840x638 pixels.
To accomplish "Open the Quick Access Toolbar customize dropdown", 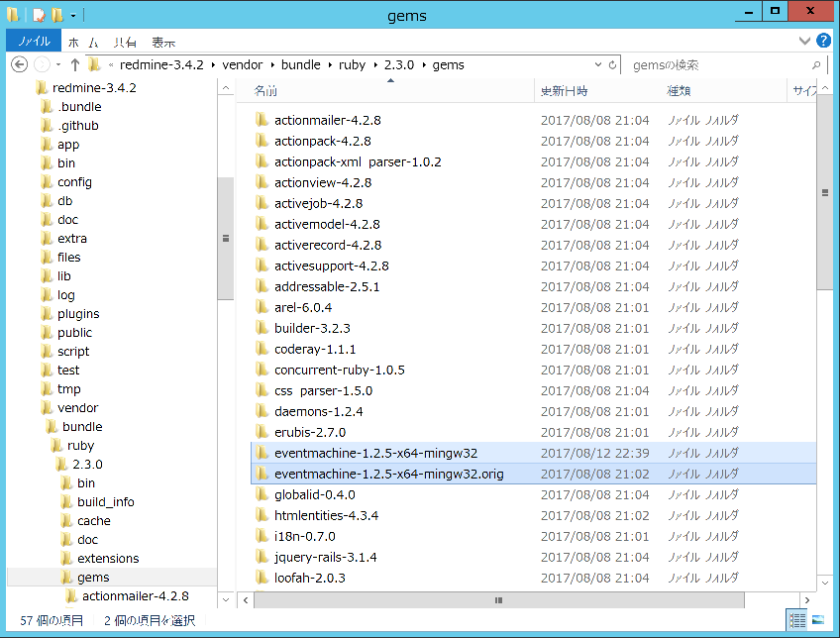I will tap(73, 16).
